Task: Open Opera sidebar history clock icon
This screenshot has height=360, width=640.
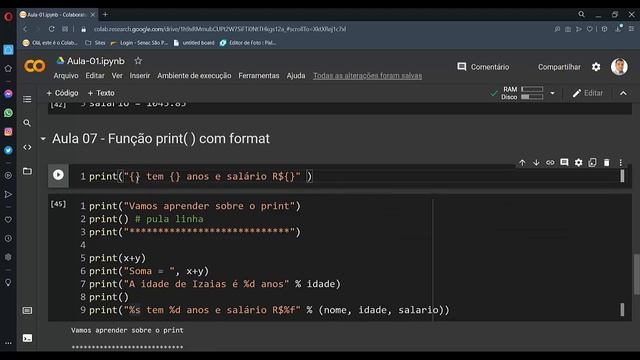Action: click(x=8, y=238)
